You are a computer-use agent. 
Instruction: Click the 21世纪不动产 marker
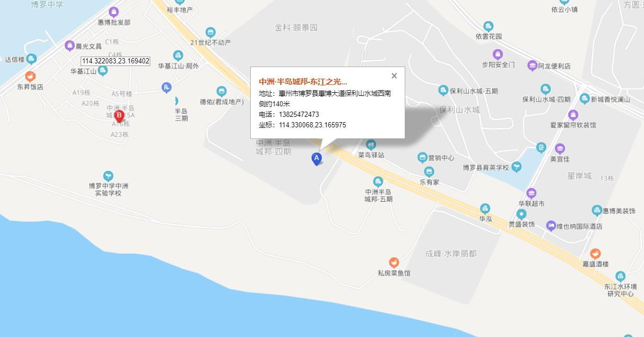pyautogui.click(x=210, y=32)
